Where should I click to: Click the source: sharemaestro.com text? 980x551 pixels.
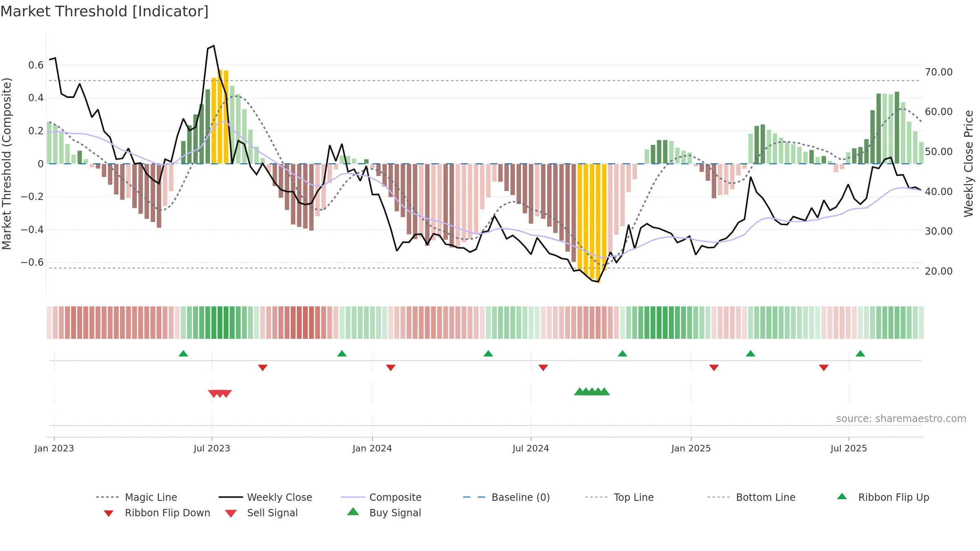901,419
